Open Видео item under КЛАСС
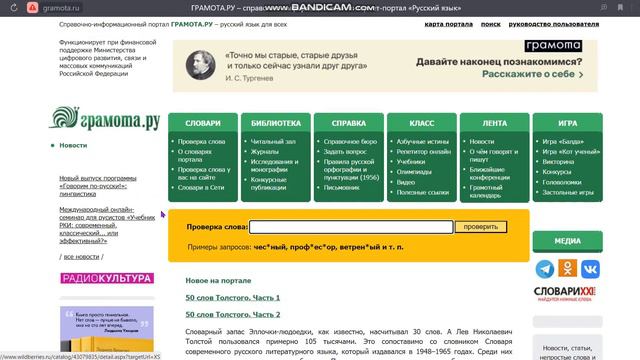 point(406,182)
